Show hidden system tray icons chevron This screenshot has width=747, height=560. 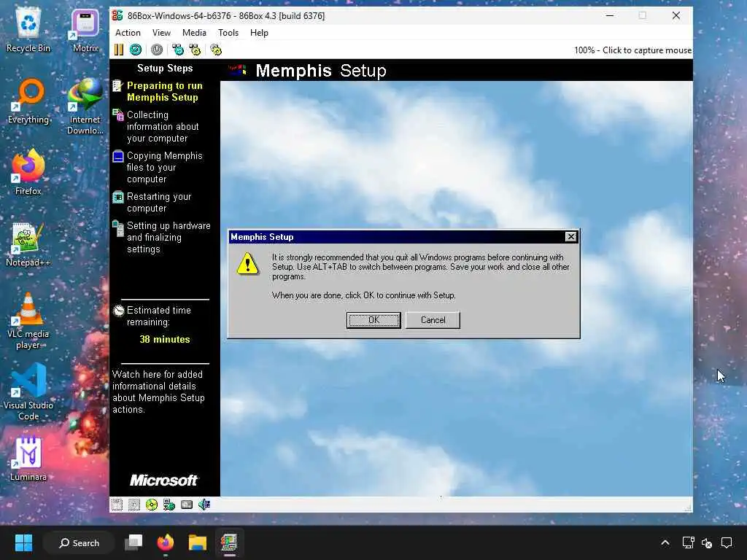[x=665, y=542]
